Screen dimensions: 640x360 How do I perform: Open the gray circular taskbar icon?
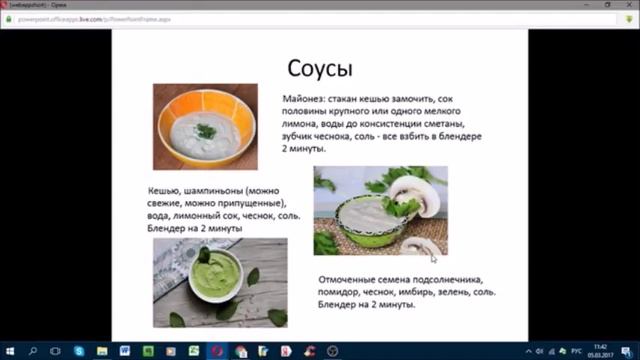click(x=333, y=351)
